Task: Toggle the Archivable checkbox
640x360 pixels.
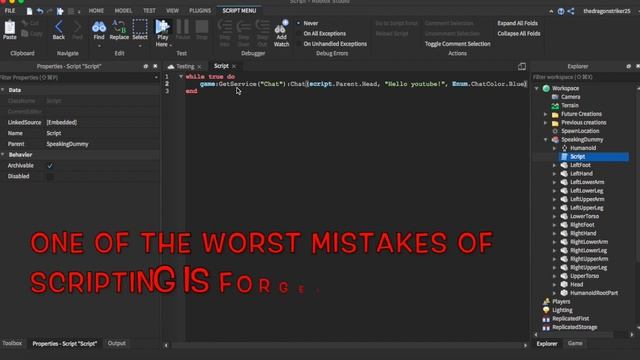Action: [50, 166]
